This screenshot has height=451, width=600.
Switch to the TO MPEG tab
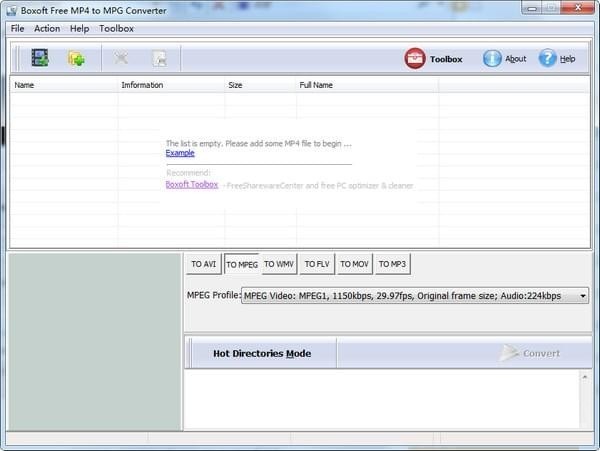242,264
